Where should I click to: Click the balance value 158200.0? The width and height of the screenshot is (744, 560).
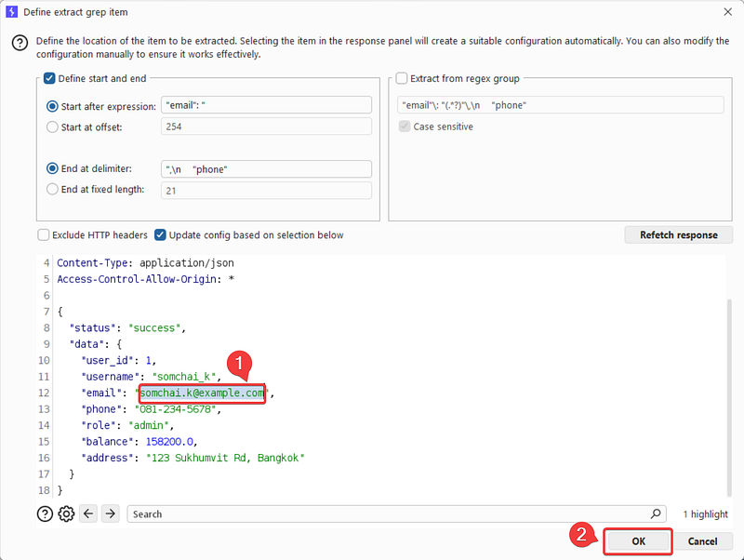click(169, 441)
